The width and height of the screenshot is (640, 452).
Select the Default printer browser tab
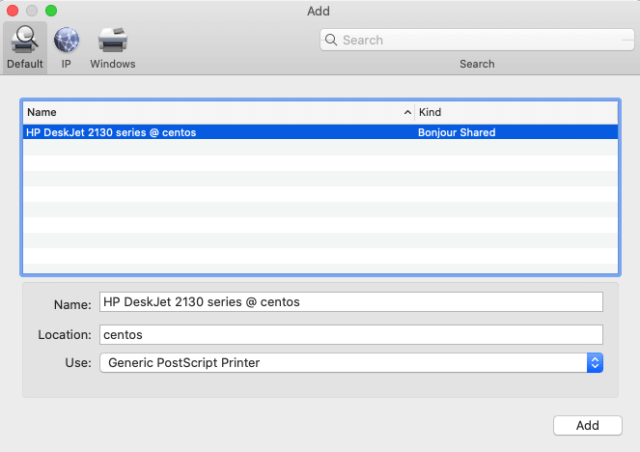25,48
